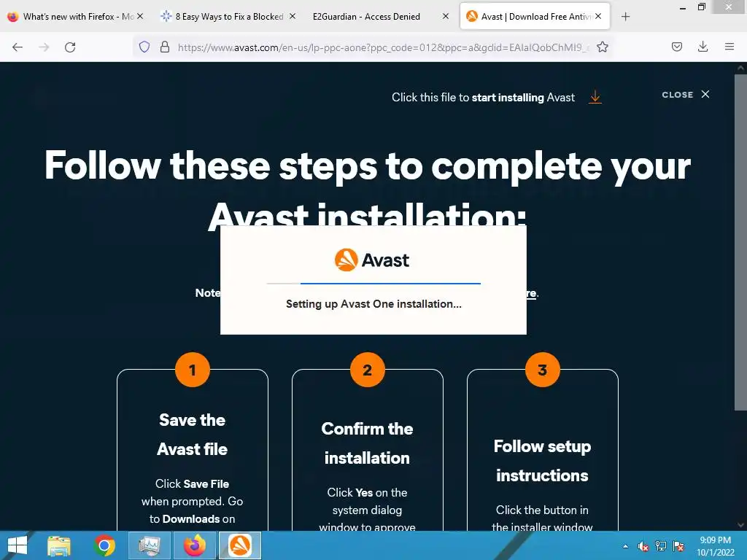
Task: Click the Avast logo in installer dialog
Action: click(372, 260)
